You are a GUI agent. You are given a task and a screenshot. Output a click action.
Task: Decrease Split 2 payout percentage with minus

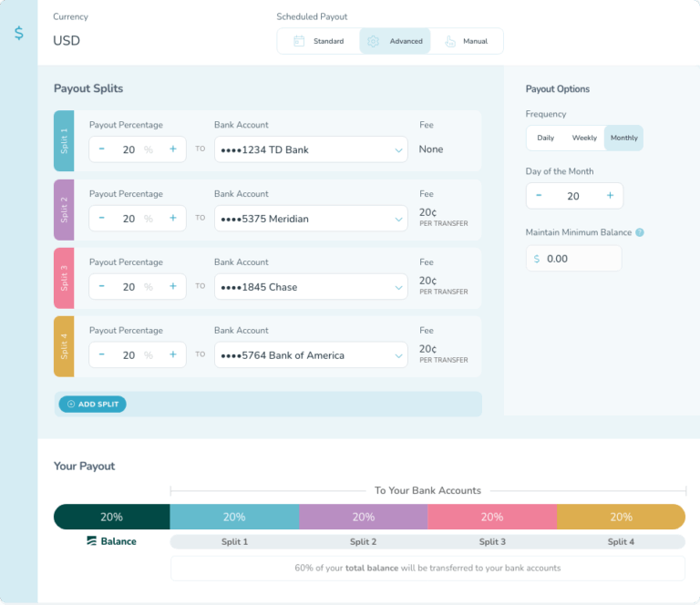point(102,219)
